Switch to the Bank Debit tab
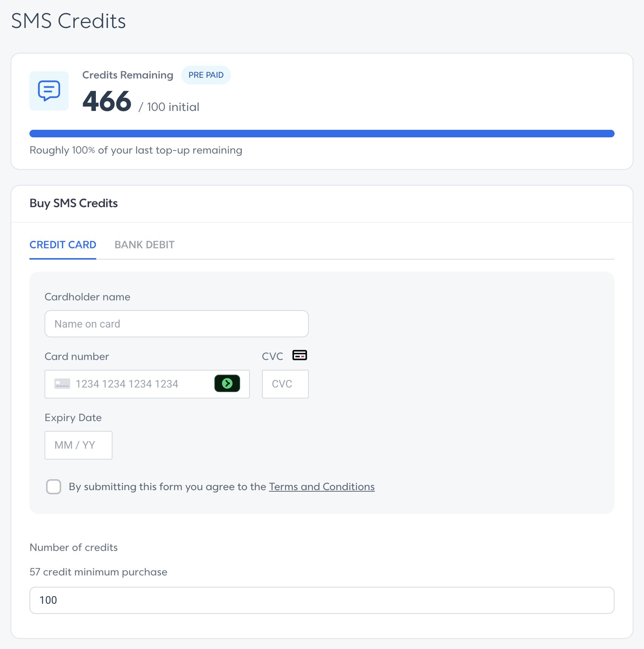Screen dimensions: 644x649 pos(145,245)
